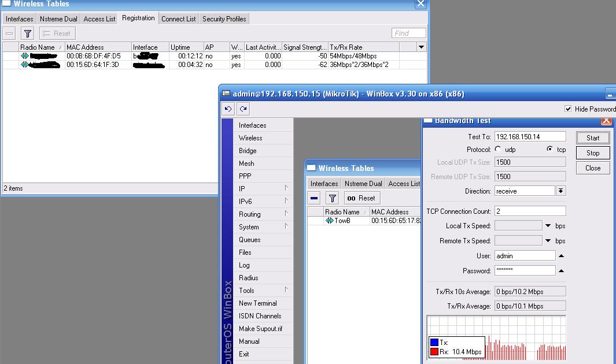Toggle the Hide Password checkbox
The width and height of the screenshot is (616, 364).
point(567,109)
